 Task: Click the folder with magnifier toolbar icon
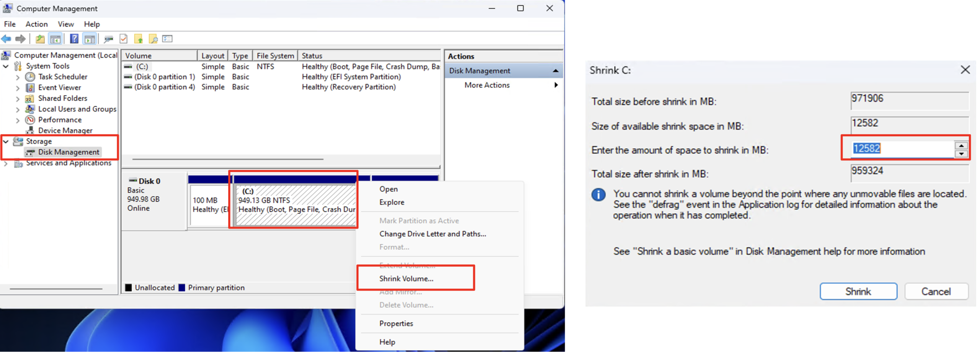(153, 39)
